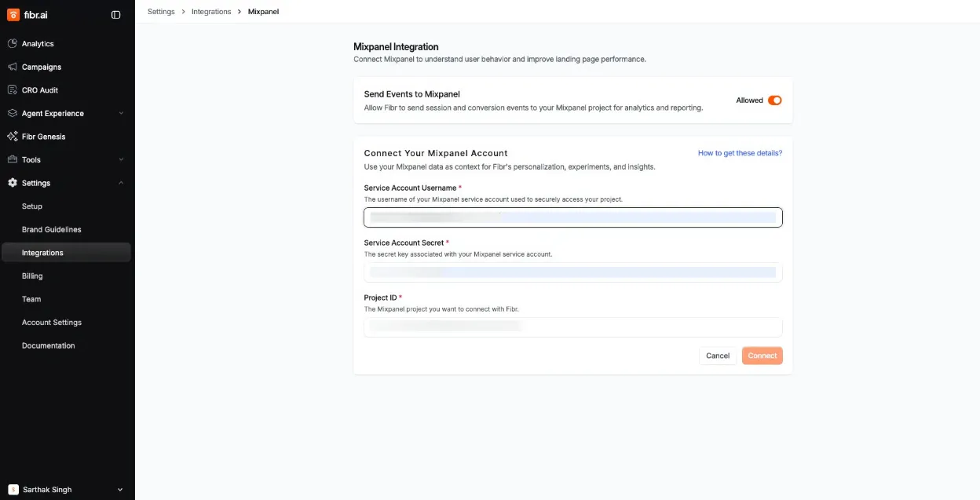The height and width of the screenshot is (500, 980).
Task: Expand the Tools section chevron
Action: pyautogui.click(x=121, y=159)
